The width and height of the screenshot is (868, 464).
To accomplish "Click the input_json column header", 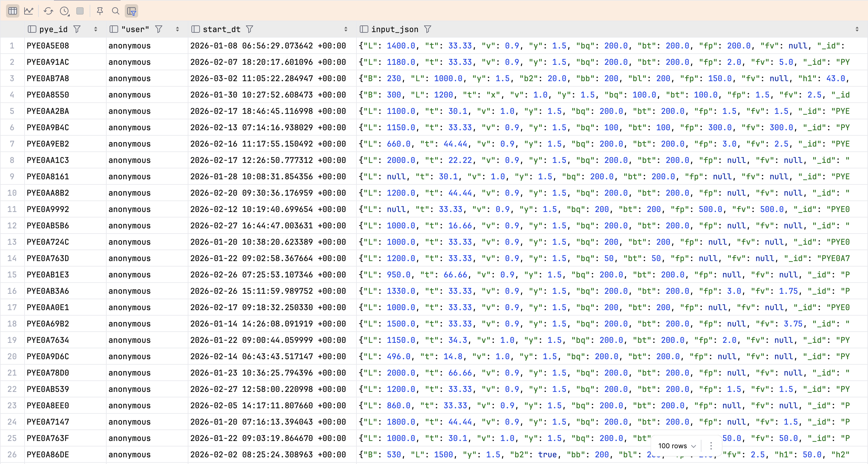I will pos(394,29).
